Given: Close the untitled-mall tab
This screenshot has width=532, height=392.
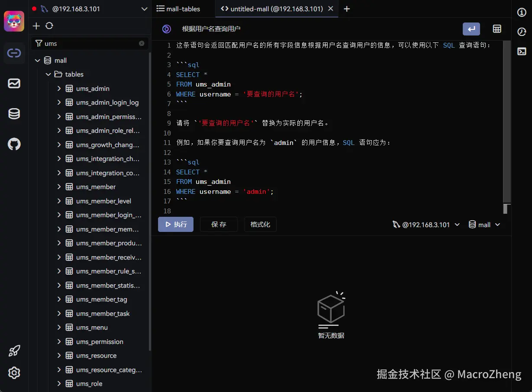Looking at the screenshot, I should coord(331,9).
